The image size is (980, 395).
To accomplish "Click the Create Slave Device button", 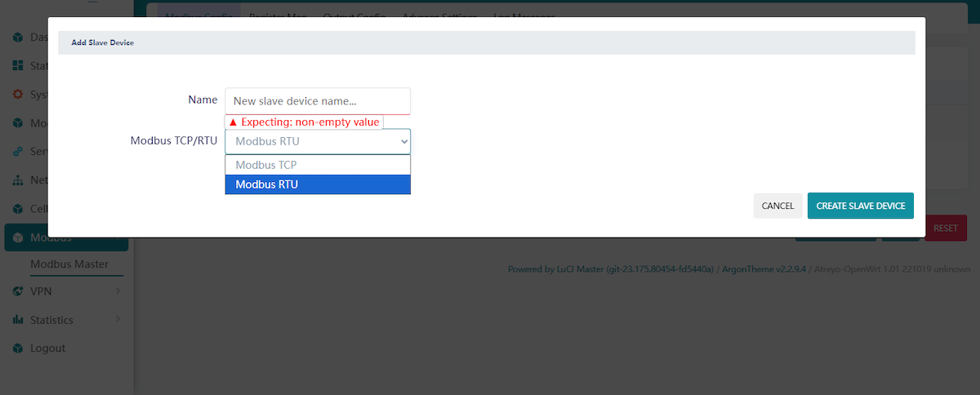I will (x=861, y=206).
